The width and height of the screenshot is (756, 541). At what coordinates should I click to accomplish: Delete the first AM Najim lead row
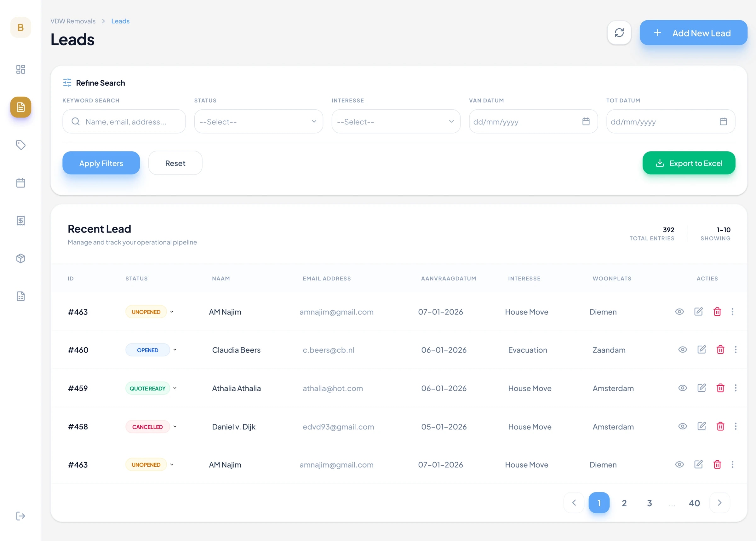pyautogui.click(x=717, y=312)
